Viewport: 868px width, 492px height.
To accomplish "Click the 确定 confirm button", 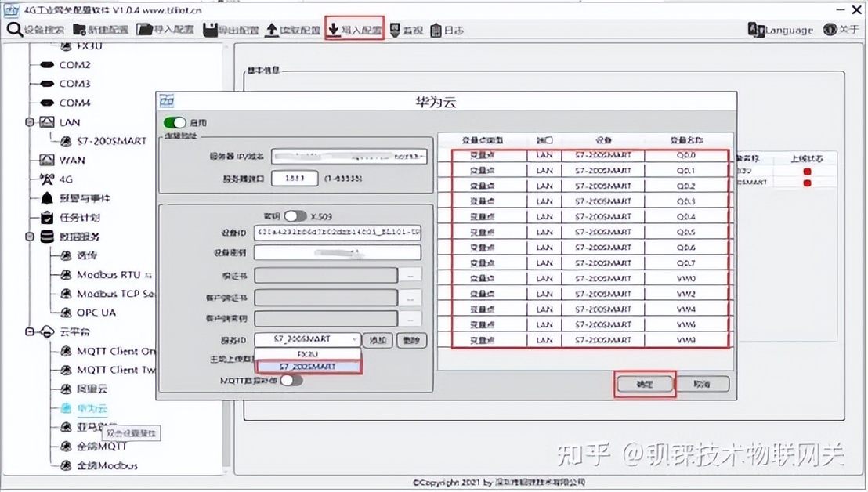I will coord(645,384).
